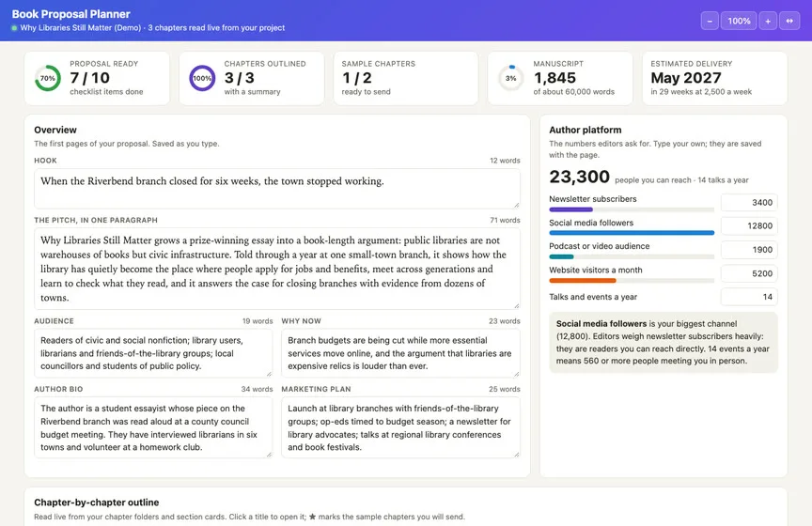
Task: Zoom out with the minus button
Action: (710, 22)
